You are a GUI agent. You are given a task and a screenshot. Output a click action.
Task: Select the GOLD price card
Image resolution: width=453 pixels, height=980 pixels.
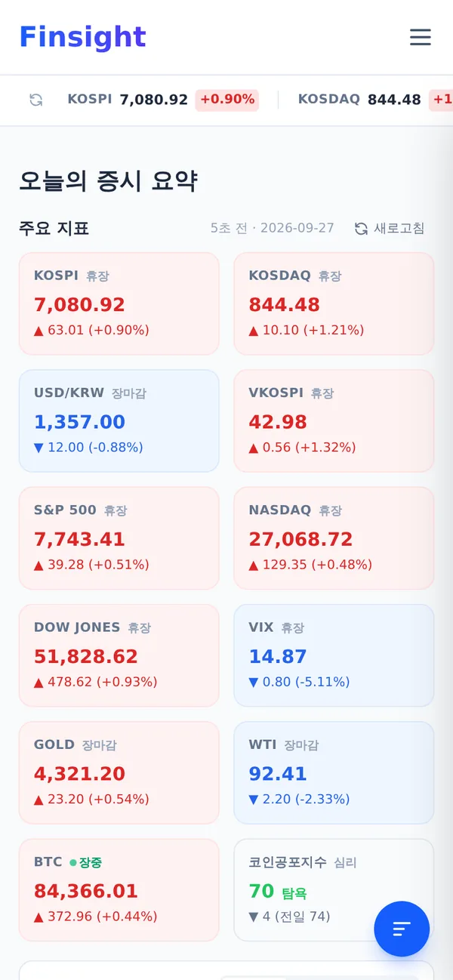click(119, 772)
